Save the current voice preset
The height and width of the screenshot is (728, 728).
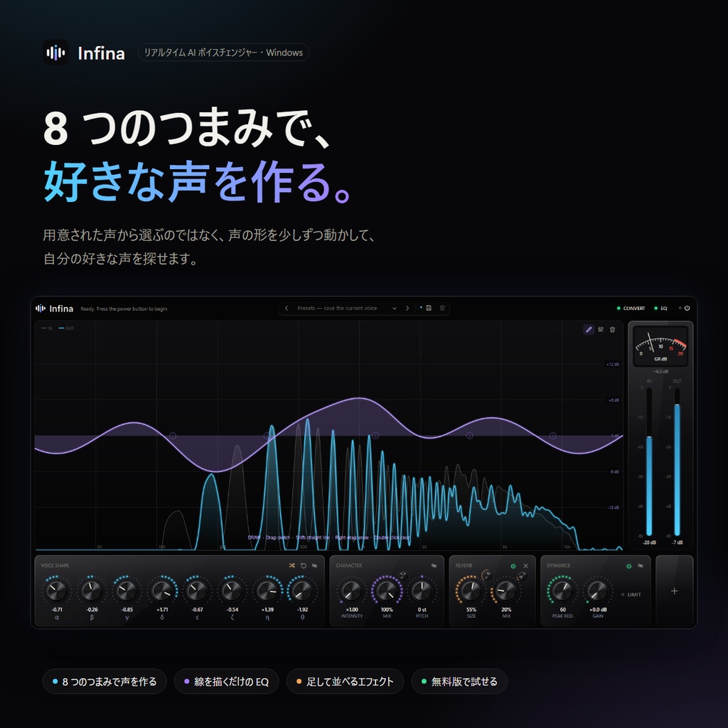(x=429, y=309)
